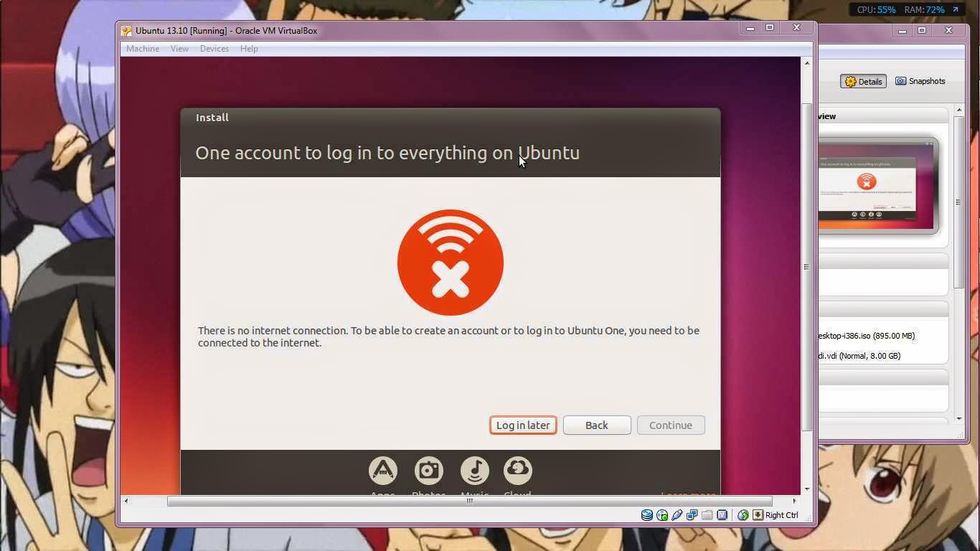The height and width of the screenshot is (551, 980).
Task: Click the Music note icon
Action: pos(475,471)
